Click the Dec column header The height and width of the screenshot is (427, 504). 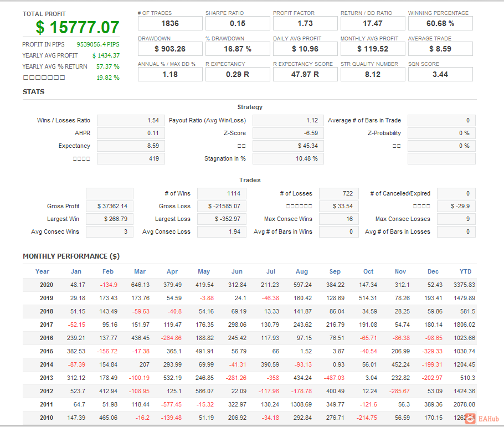433,271
